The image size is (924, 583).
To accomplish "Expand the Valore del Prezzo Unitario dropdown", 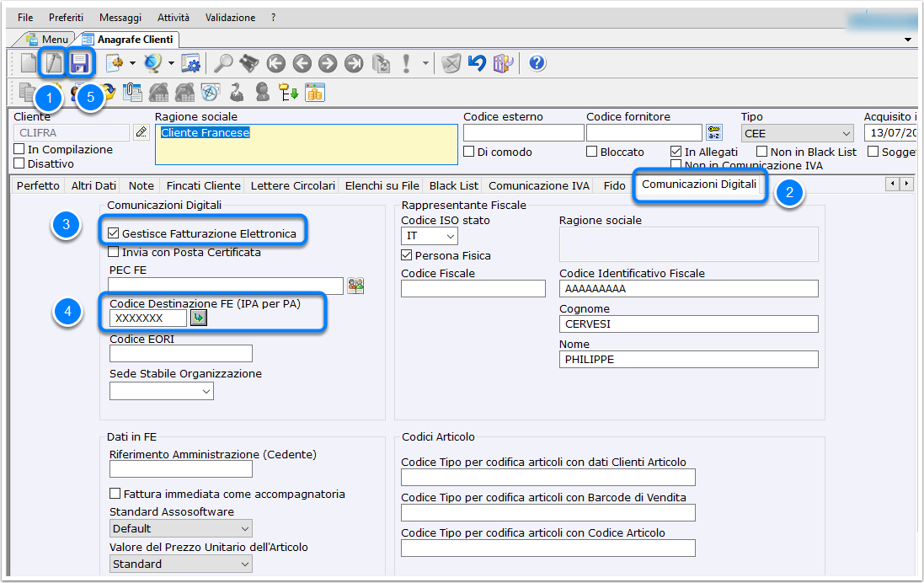I will pos(181,564).
